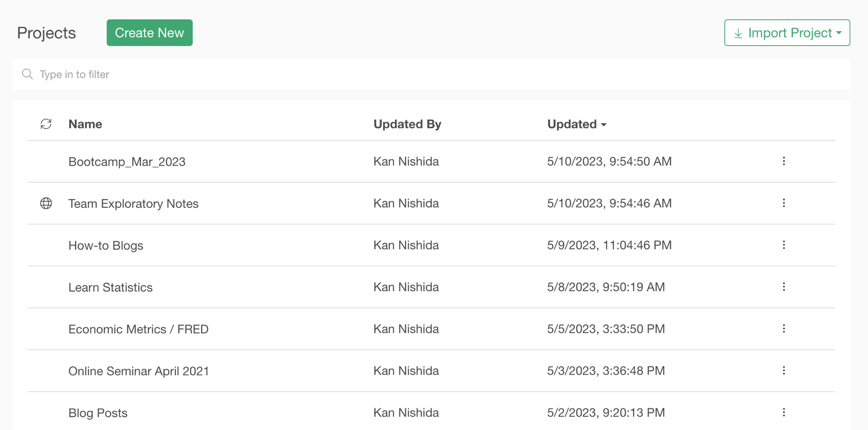Click the Name column header
868x430 pixels.
tap(85, 124)
